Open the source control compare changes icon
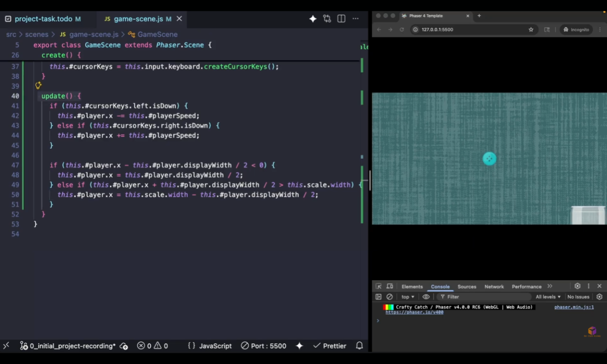Screen dimensions: 607x364 327,18
